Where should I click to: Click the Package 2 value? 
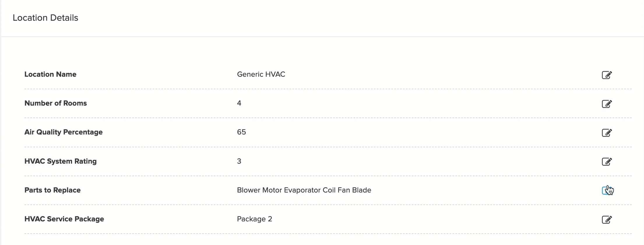[254, 219]
